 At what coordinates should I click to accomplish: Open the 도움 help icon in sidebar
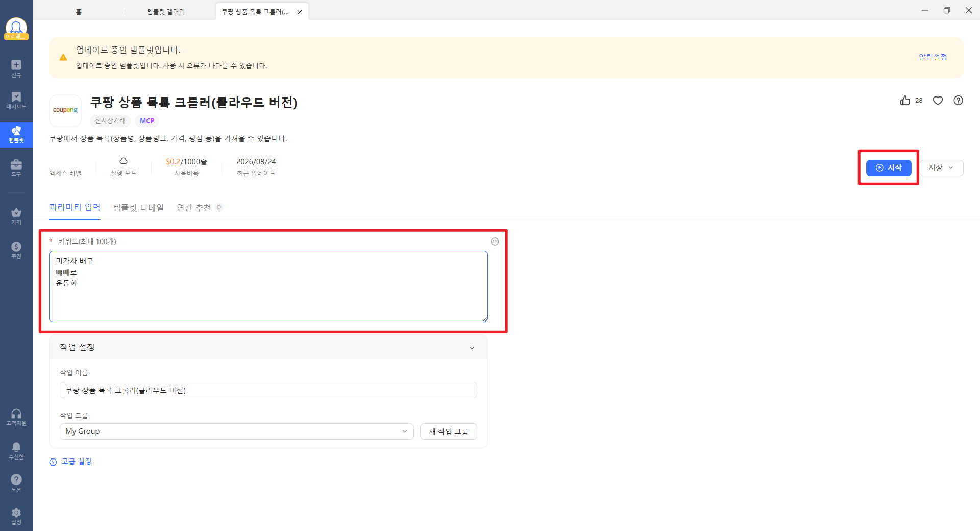click(16, 483)
